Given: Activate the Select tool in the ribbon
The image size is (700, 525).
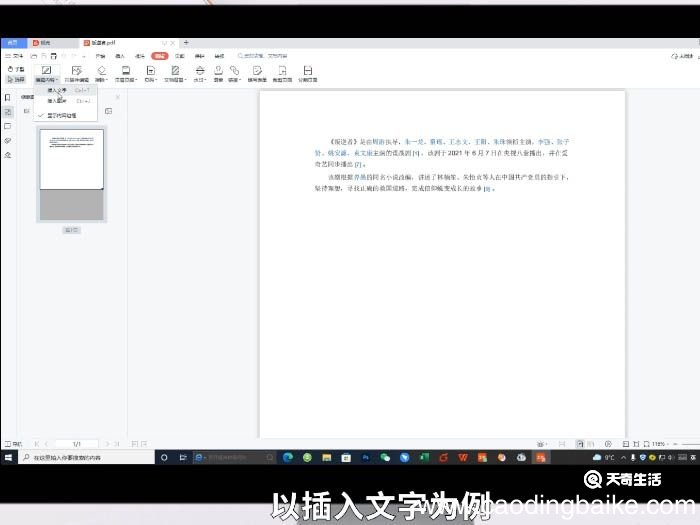Looking at the screenshot, I should point(16,79).
